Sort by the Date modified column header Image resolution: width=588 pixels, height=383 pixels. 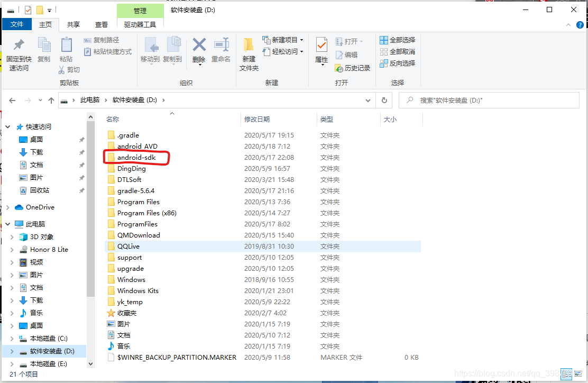(x=279, y=119)
